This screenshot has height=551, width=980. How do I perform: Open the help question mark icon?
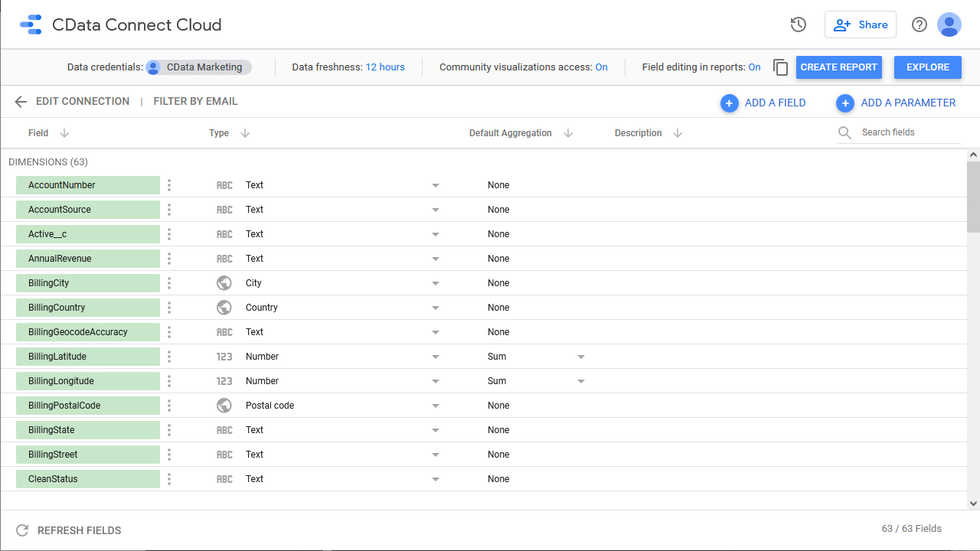(920, 24)
